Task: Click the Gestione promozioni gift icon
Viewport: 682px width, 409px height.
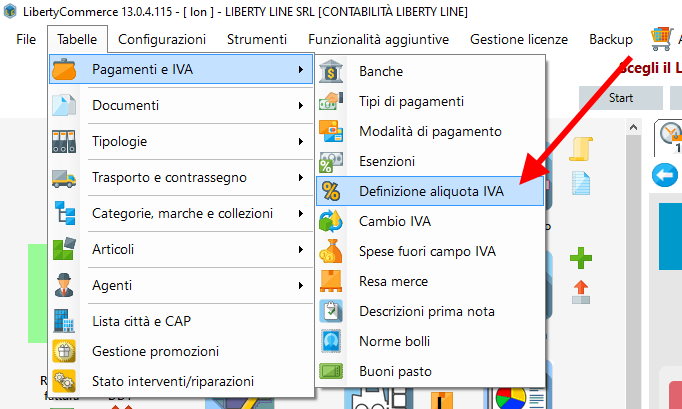Action: point(64,351)
